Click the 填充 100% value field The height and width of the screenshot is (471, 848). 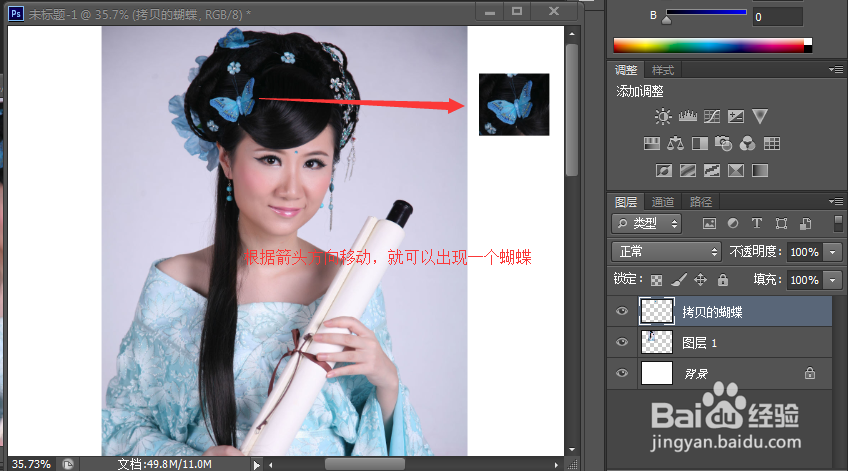pyautogui.click(x=805, y=280)
